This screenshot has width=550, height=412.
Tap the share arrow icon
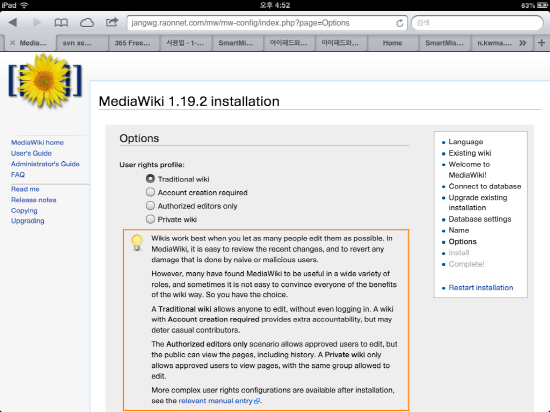[x=112, y=22]
